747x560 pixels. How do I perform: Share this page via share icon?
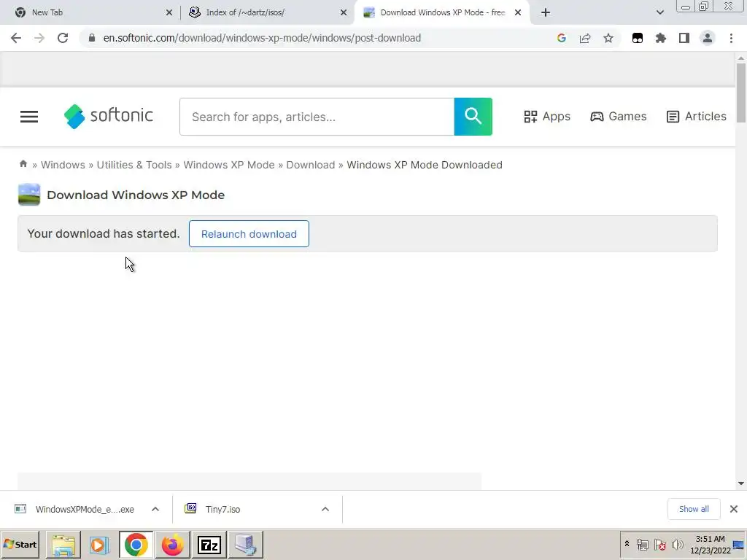pos(585,38)
